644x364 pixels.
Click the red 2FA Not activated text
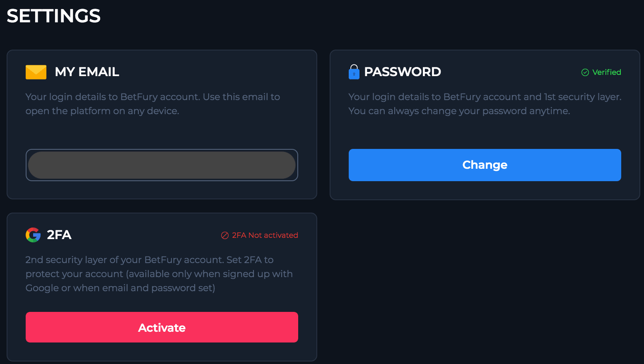265,235
